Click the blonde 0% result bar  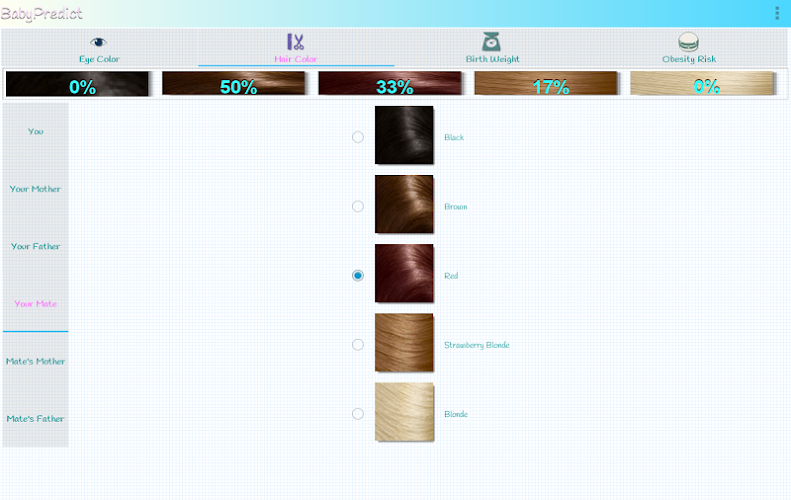point(703,83)
